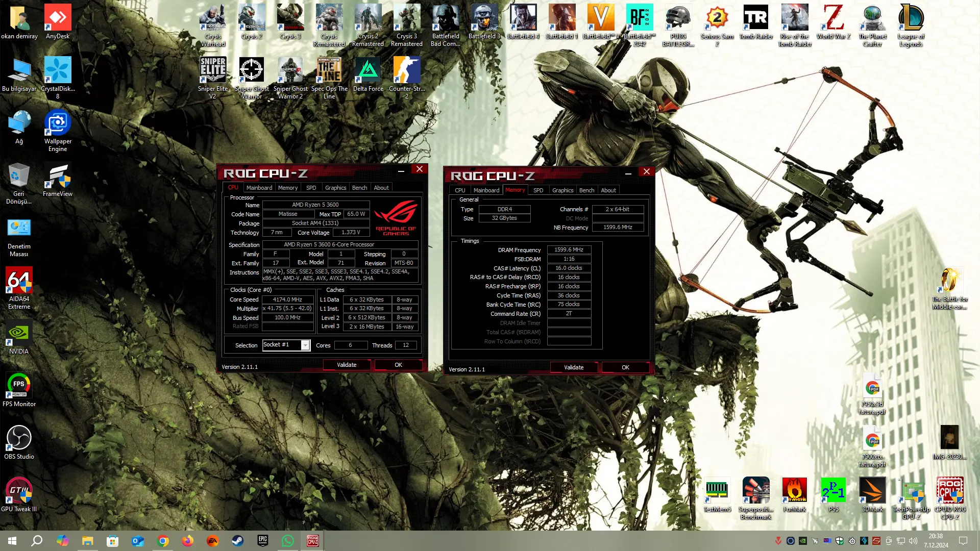This screenshot has width=980, height=551.
Task: Switch to CPU tab in CPU-Z memory window
Action: point(460,190)
